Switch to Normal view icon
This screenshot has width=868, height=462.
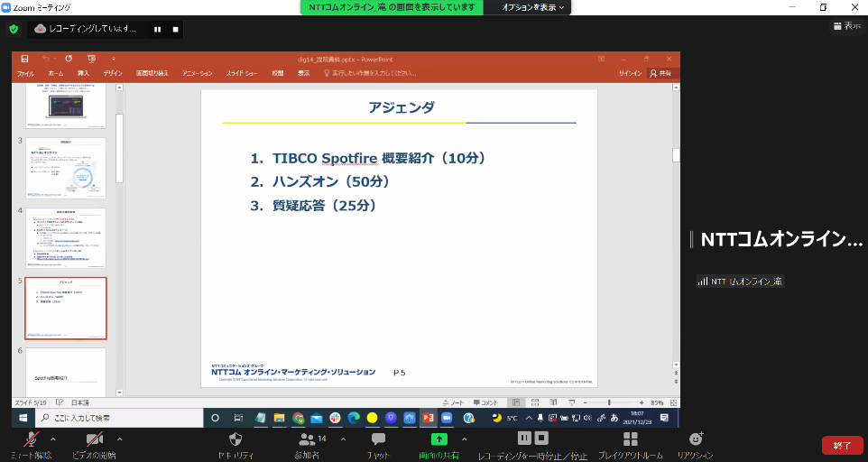tap(516, 402)
